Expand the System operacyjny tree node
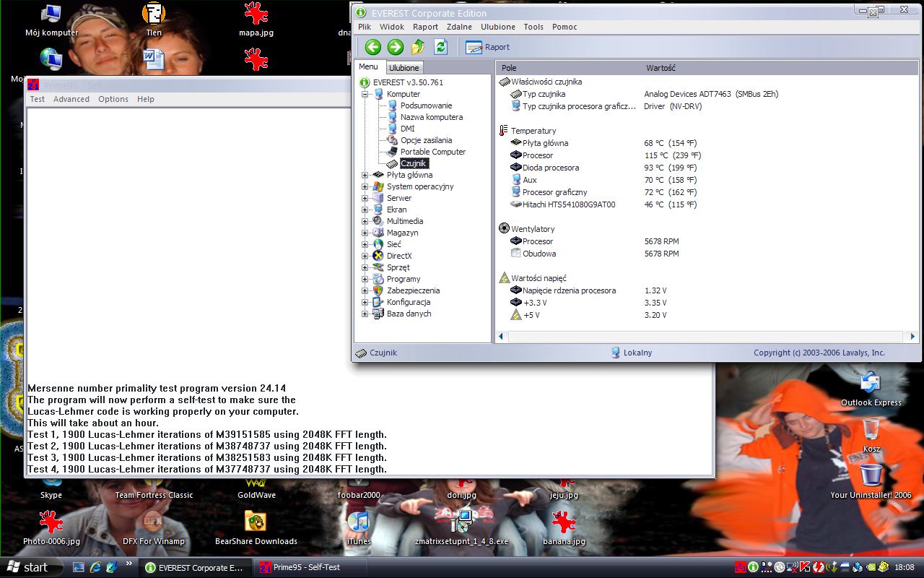Screen dimensions: 924x578 365,186
